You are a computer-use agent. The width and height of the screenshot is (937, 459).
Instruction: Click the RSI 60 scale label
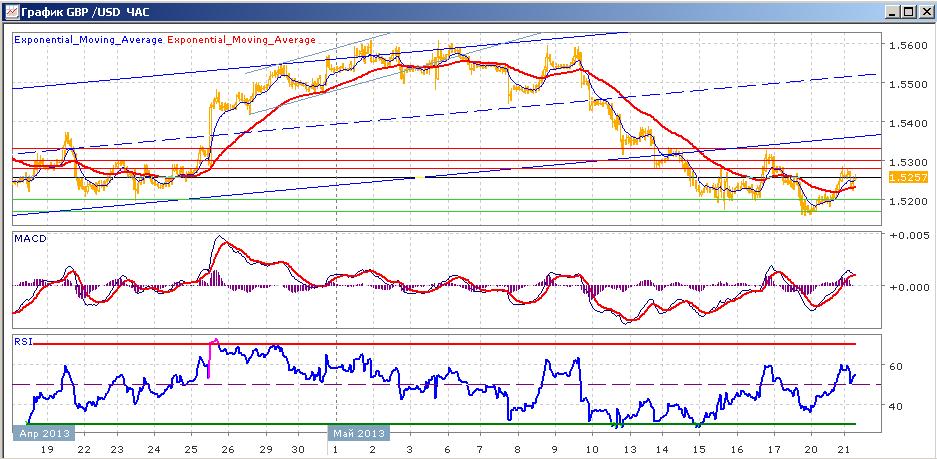[895, 366]
